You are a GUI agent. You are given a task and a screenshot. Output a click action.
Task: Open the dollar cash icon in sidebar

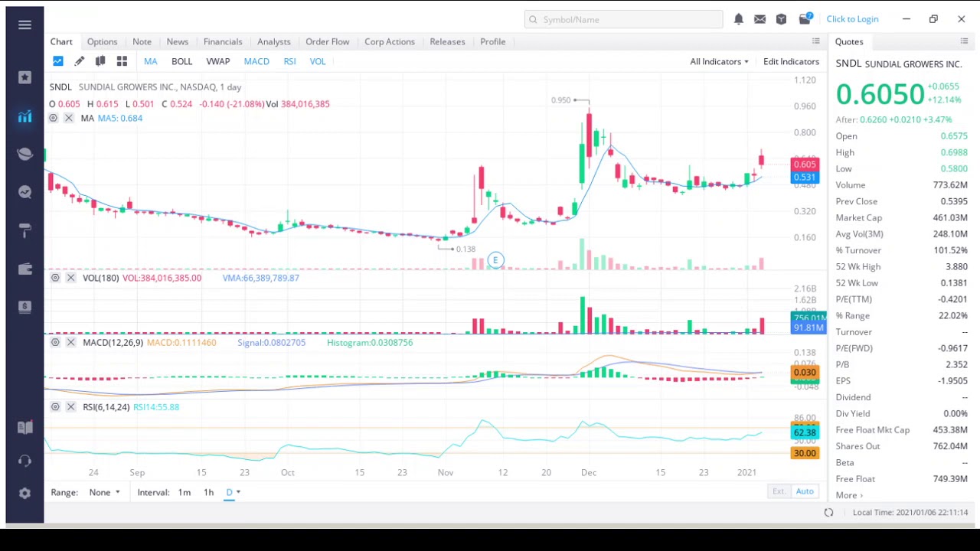(x=24, y=307)
